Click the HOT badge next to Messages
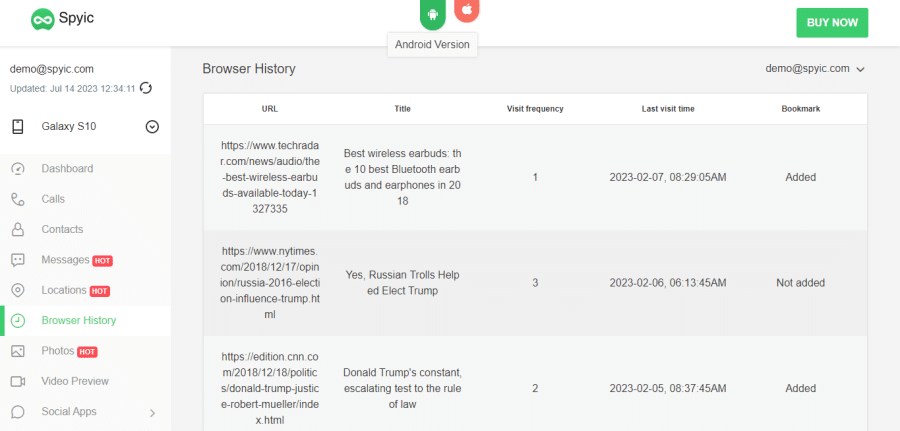Viewport: 900px width, 431px height. click(102, 261)
